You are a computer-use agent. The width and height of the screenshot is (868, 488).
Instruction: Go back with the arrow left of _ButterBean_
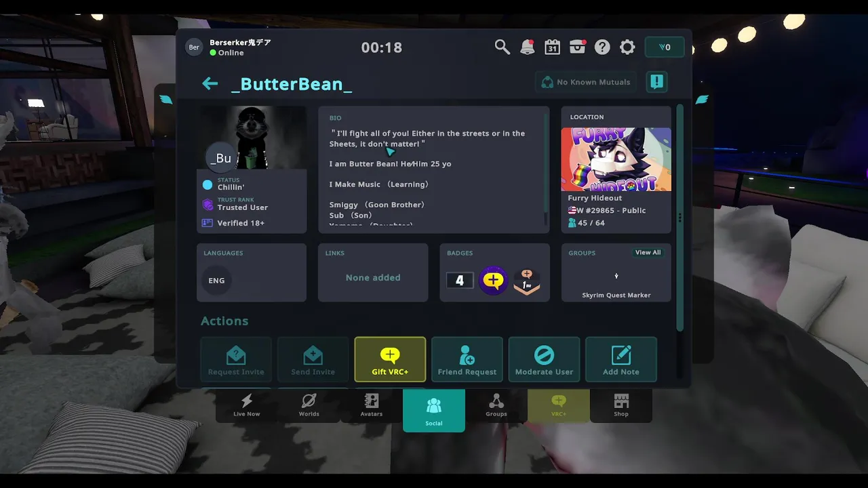point(210,83)
